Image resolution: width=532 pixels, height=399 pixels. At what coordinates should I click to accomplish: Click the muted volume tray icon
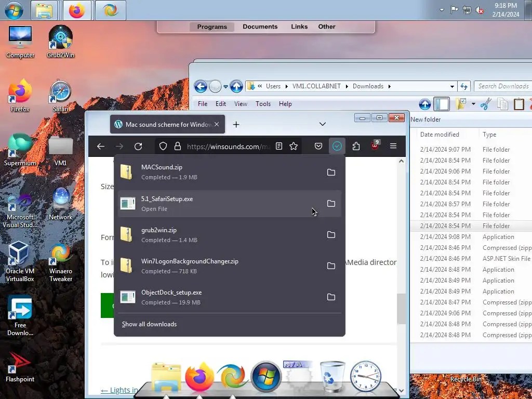point(480,10)
